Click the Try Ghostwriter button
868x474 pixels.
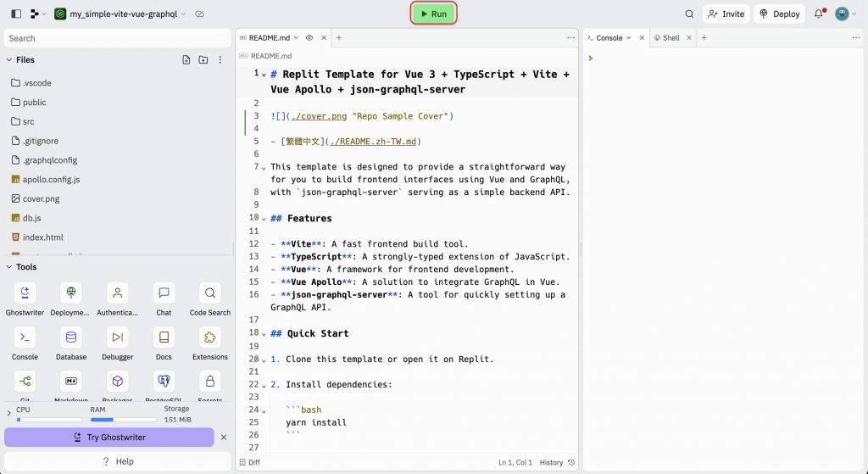(109, 438)
